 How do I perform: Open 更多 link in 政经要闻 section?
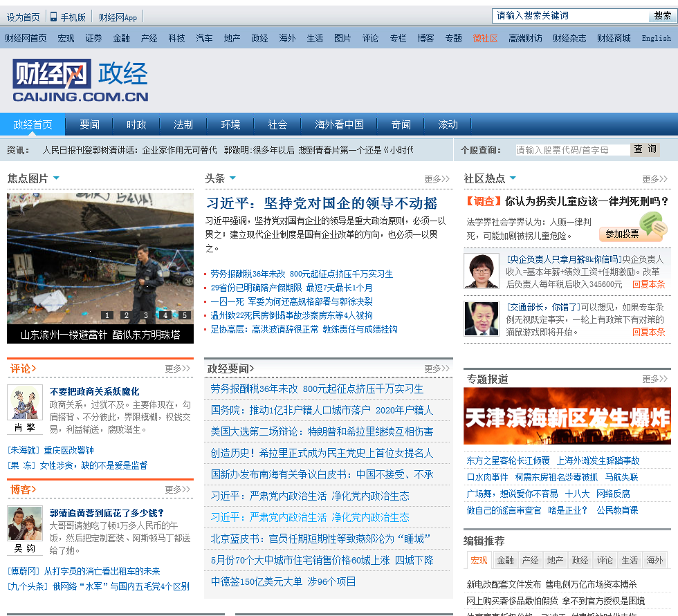coord(437,368)
